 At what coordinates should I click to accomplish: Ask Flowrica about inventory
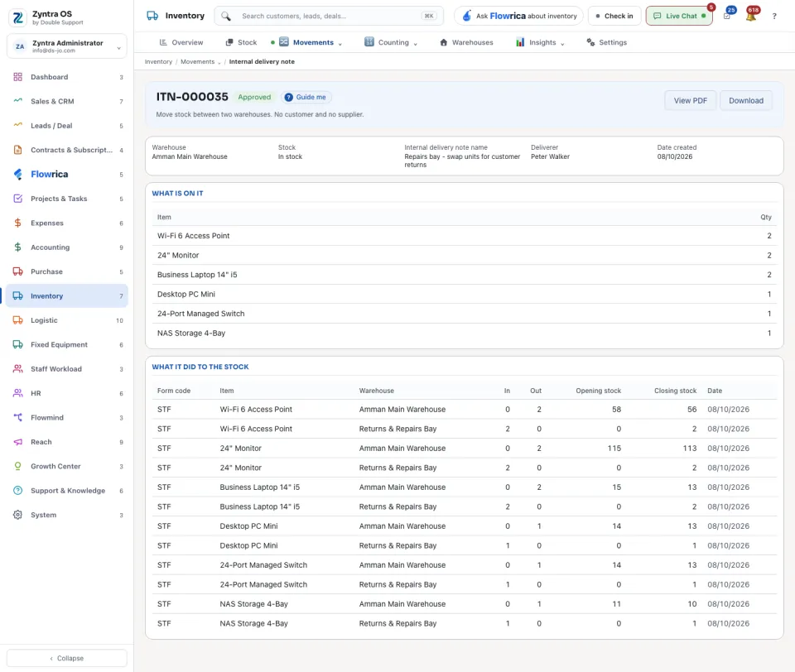[x=518, y=17]
